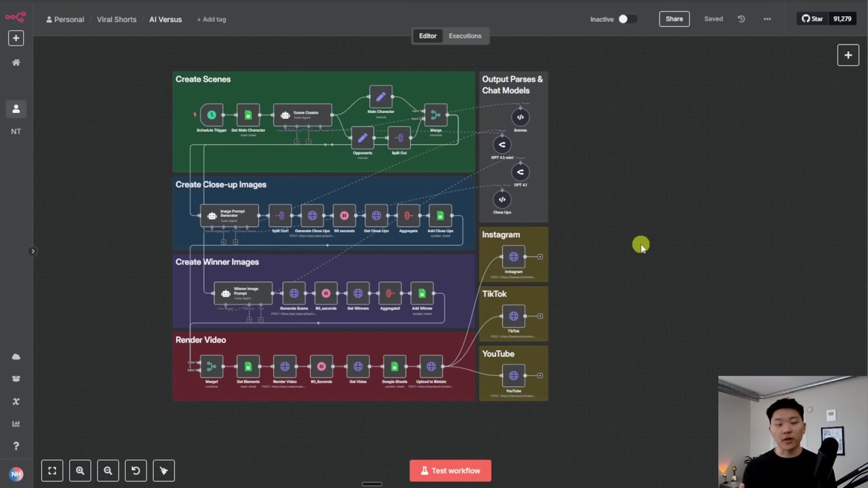868x488 pixels.
Task: Select the Get Winners node
Action: tap(358, 293)
